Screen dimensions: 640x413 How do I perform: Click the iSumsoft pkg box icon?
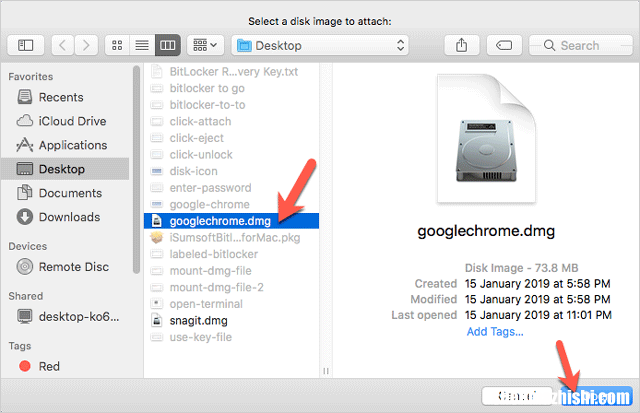tap(157, 238)
